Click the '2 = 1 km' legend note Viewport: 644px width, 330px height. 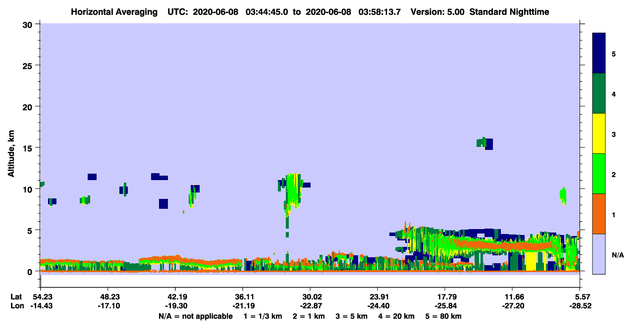[309, 316]
